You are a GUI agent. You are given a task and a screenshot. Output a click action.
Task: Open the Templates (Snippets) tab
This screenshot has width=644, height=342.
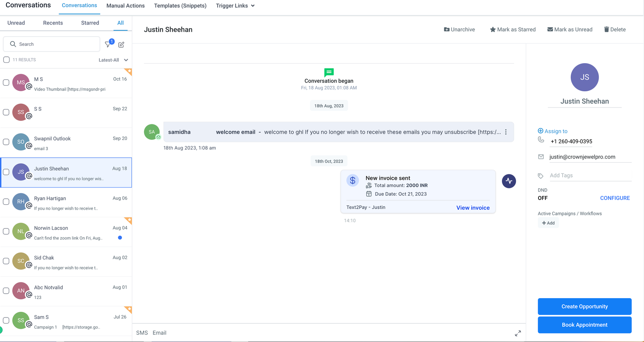pos(180,6)
